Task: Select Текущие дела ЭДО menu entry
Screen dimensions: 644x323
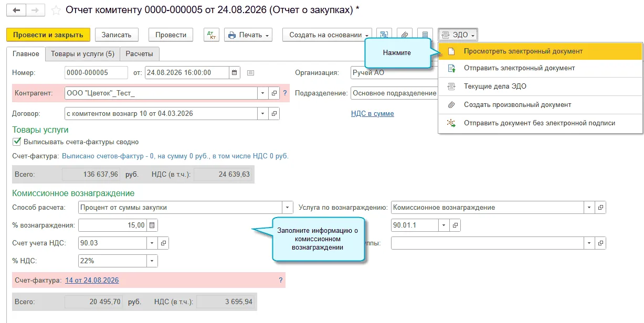Action: click(540, 87)
